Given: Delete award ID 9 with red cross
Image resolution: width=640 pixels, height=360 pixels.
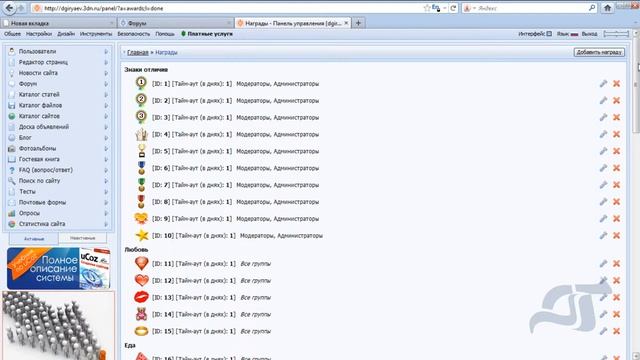Looking at the screenshot, I should click(x=616, y=219).
